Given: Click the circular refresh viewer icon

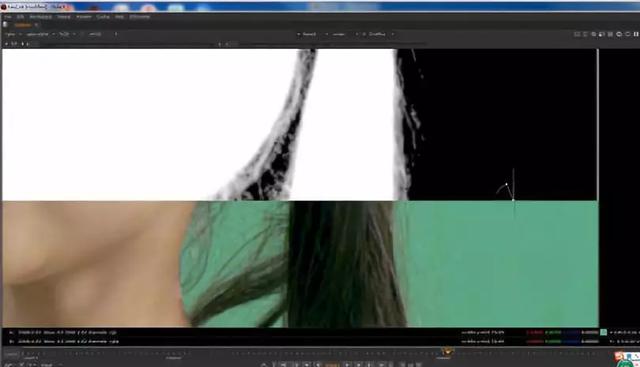Looking at the screenshot, I should click(x=619, y=34).
